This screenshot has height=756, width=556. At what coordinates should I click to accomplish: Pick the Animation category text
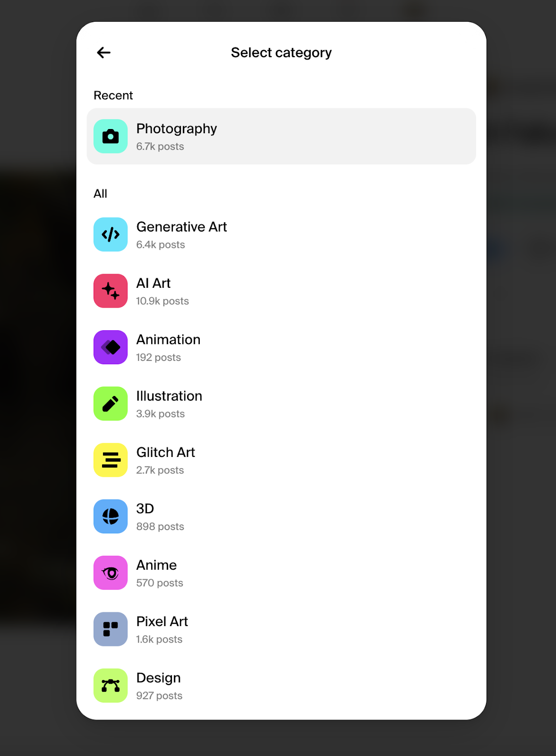tap(169, 339)
